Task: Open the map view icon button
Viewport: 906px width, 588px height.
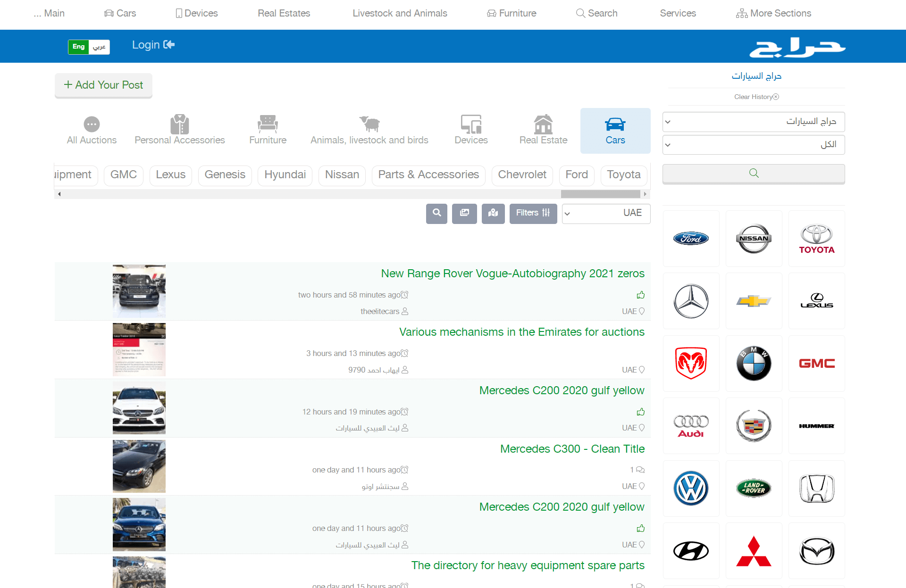Action: 493,213
